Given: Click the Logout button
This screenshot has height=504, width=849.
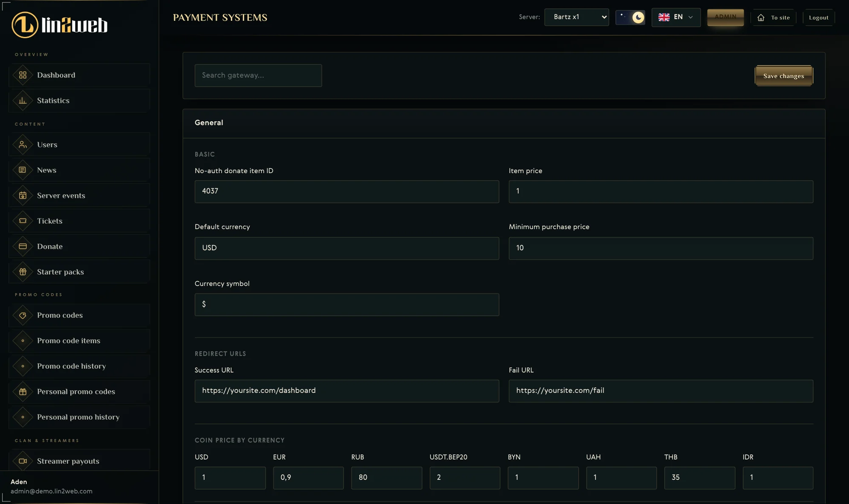Looking at the screenshot, I should (818, 18).
